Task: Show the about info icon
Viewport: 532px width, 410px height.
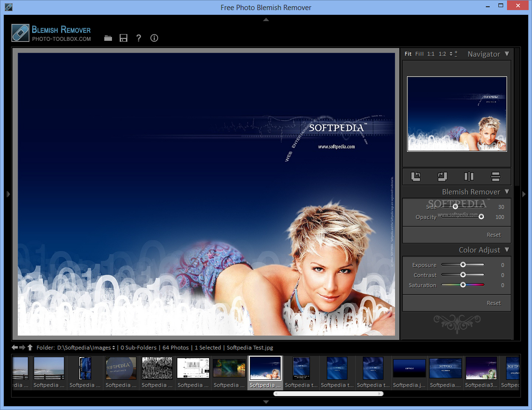Action: [x=154, y=38]
